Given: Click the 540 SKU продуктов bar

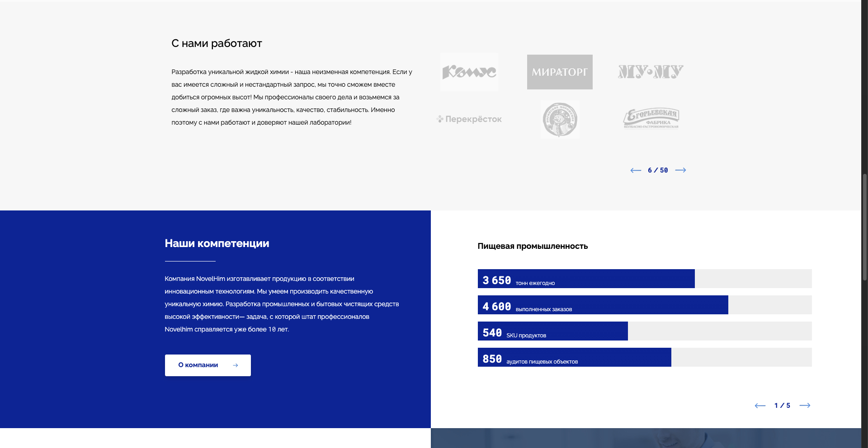Looking at the screenshot, I should coord(645,331).
